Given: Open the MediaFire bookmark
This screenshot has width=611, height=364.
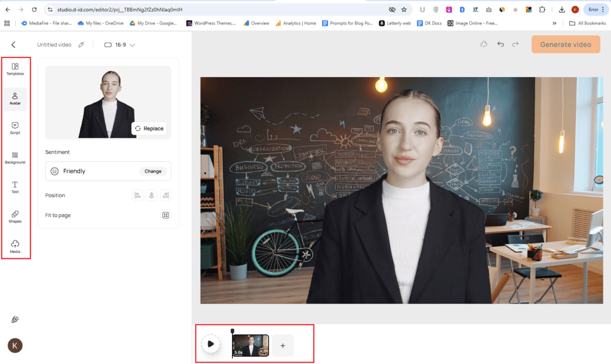Looking at the screenshot, I should point(47,23).
